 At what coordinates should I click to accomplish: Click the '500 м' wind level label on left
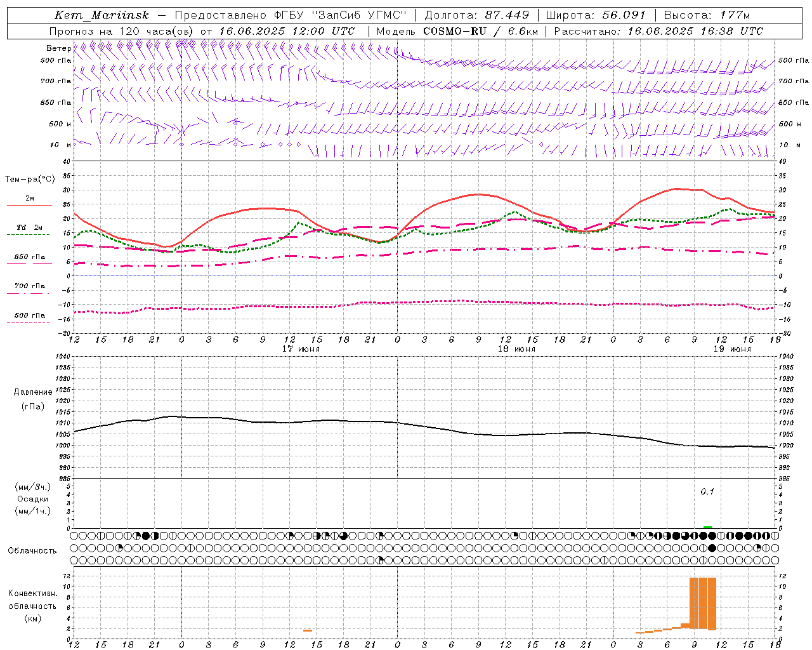[60, 124]
